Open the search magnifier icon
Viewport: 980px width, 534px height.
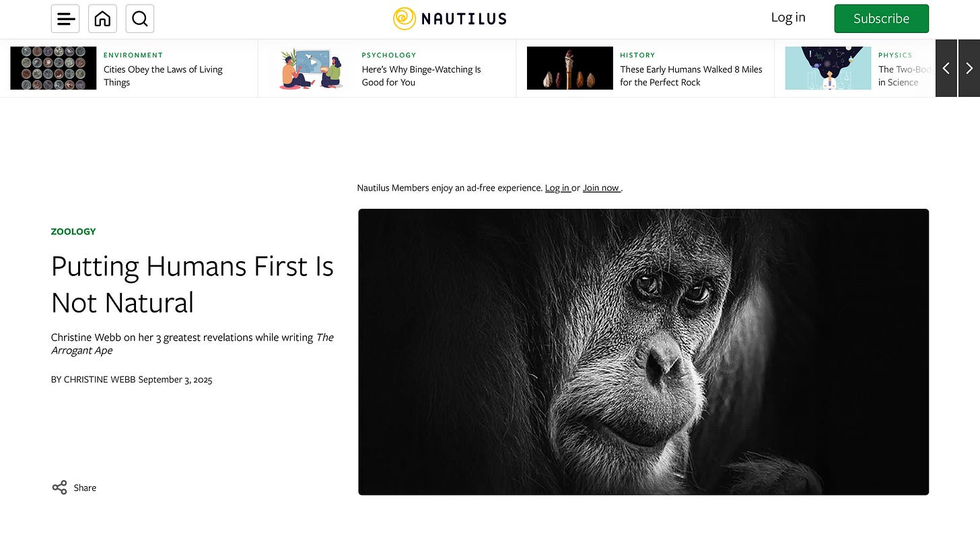[140, 19]
